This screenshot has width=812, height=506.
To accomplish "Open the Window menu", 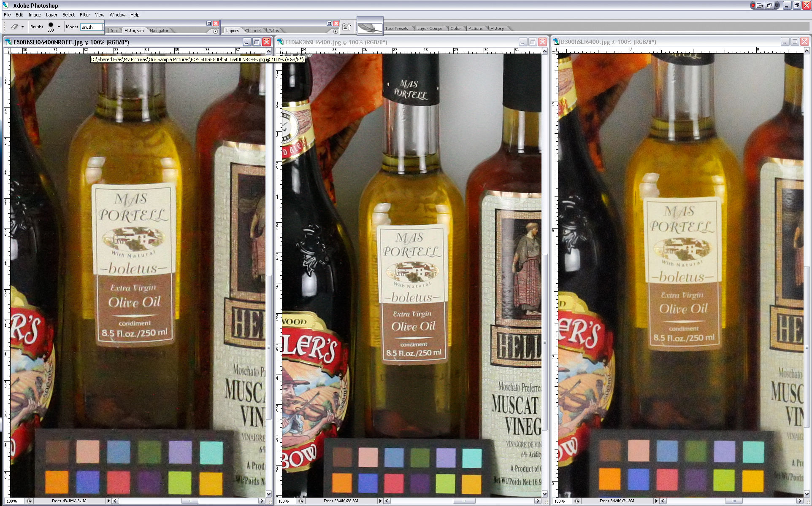I will (117, 15).
